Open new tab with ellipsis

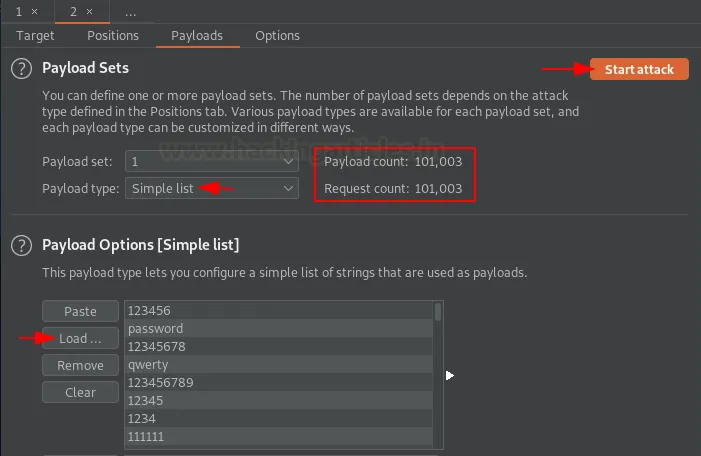click(131, 11)
